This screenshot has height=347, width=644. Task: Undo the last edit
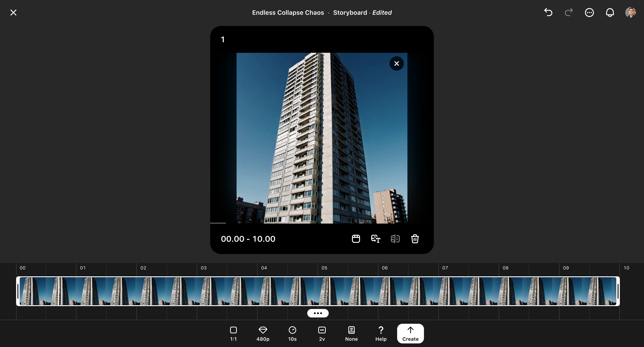point(548,12)
